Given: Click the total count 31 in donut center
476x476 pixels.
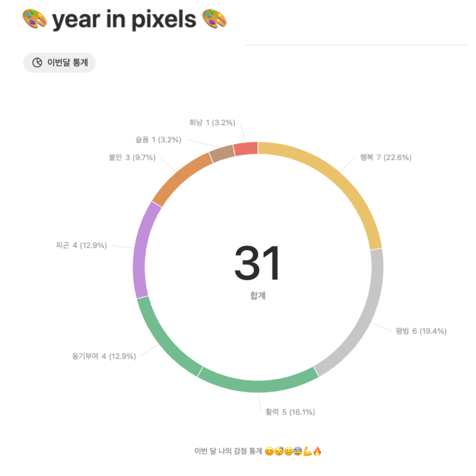Looking at the screenshot, I should pyautogui.click(x=257, y=263).
